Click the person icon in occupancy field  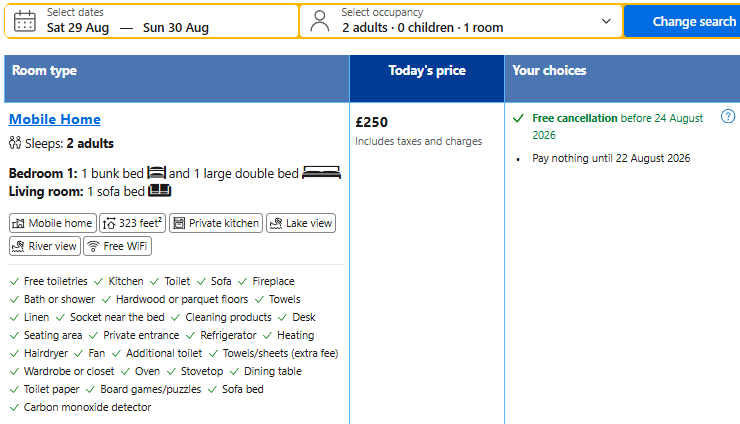pos(320,21)
